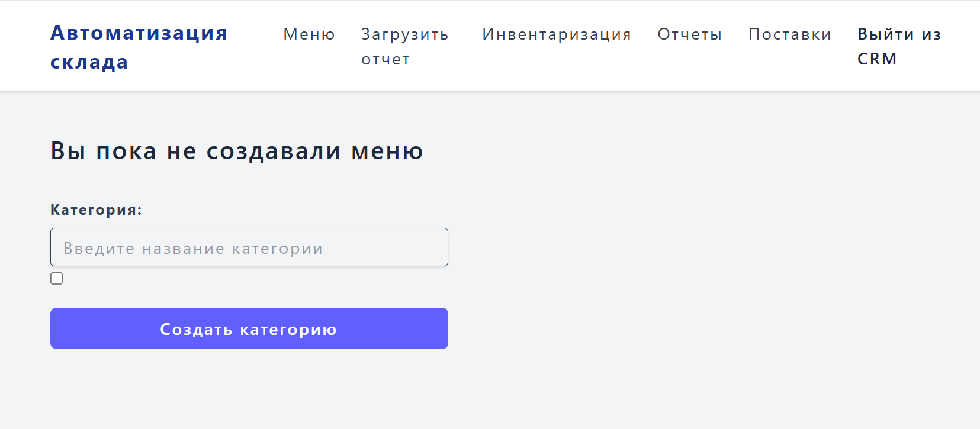Open the Поставки page
The height and width of the screenshot is (429, 980).
point(790,34)
